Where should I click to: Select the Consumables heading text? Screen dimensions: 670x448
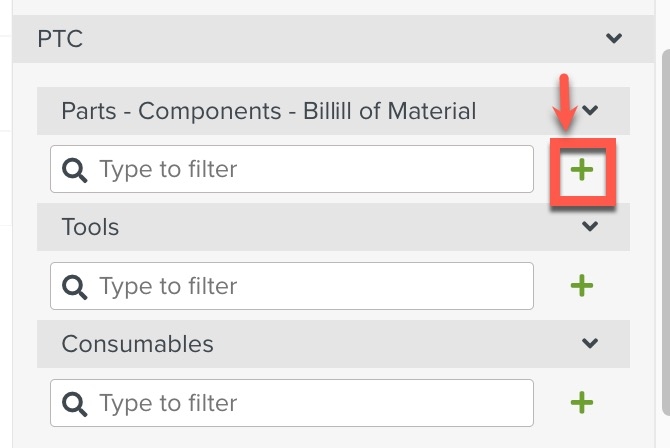pos(137,344)
